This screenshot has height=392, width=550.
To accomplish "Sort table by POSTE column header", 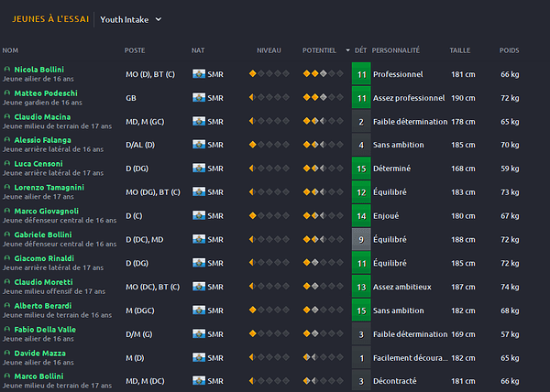I will tap(135, 50).
